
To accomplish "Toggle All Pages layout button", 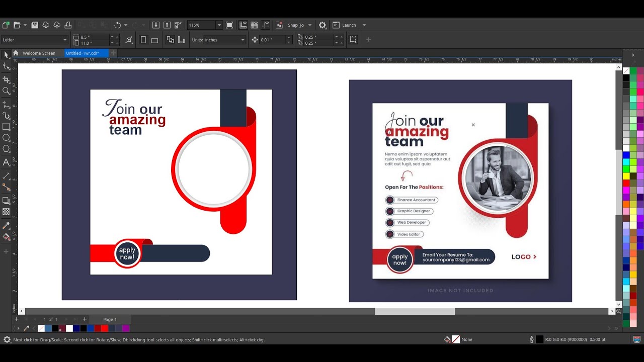I will click(x=170, y=40).
